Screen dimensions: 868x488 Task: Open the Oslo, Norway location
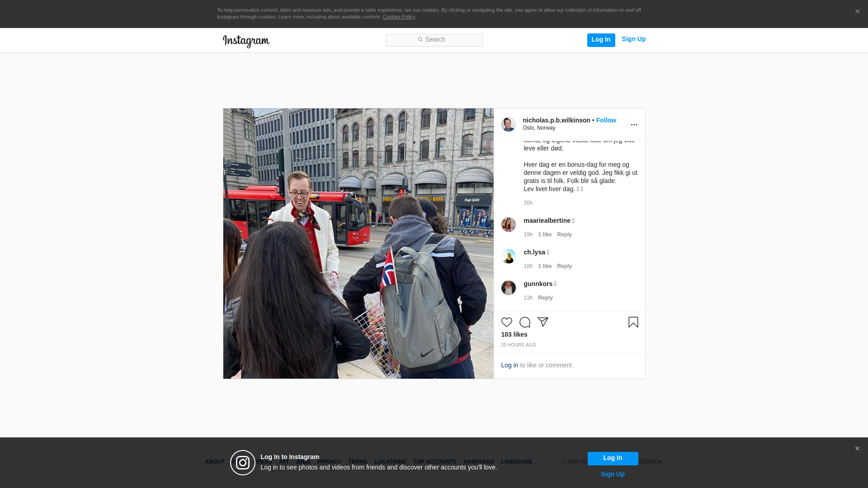539,128
